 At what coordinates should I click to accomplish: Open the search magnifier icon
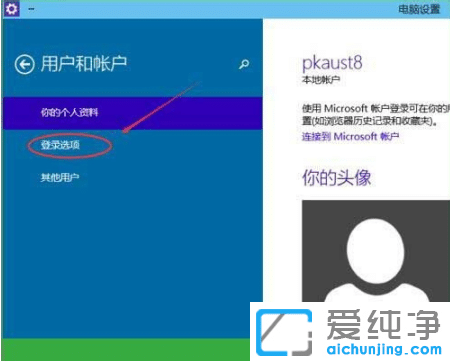[244, 64]
